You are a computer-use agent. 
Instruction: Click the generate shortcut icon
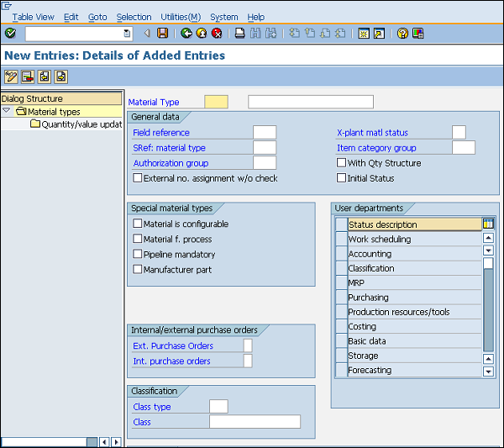[x=379, y=33]
